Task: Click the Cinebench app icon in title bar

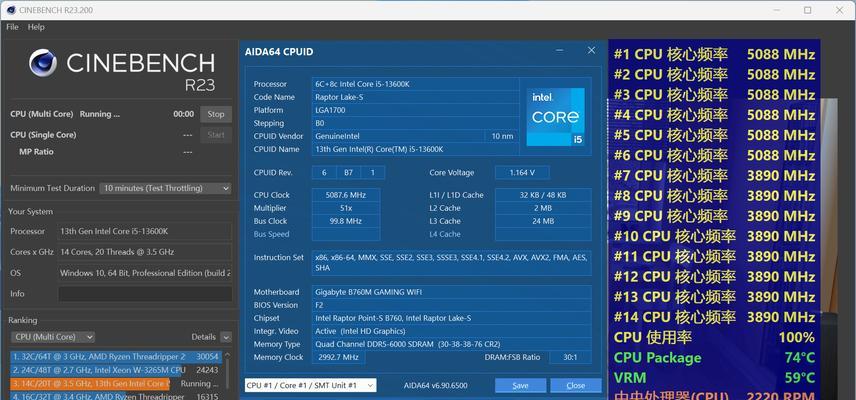Action: point(10,10)
